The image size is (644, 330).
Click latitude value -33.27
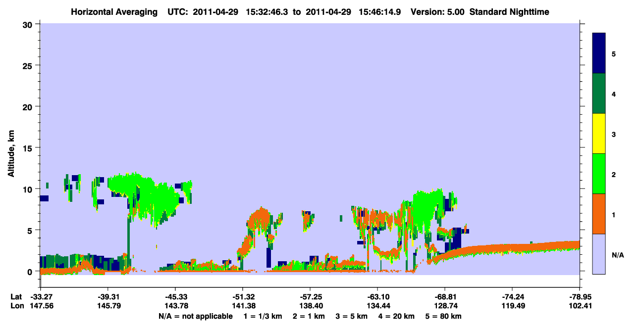(40, 297)
